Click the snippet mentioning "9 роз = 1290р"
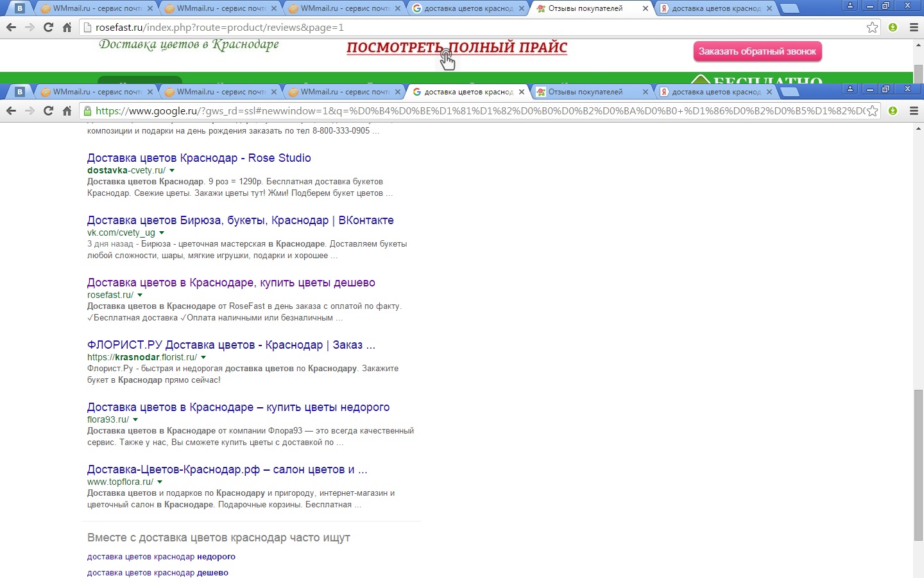The height and width of the screenshot is (578, 924). pos(240,188)
